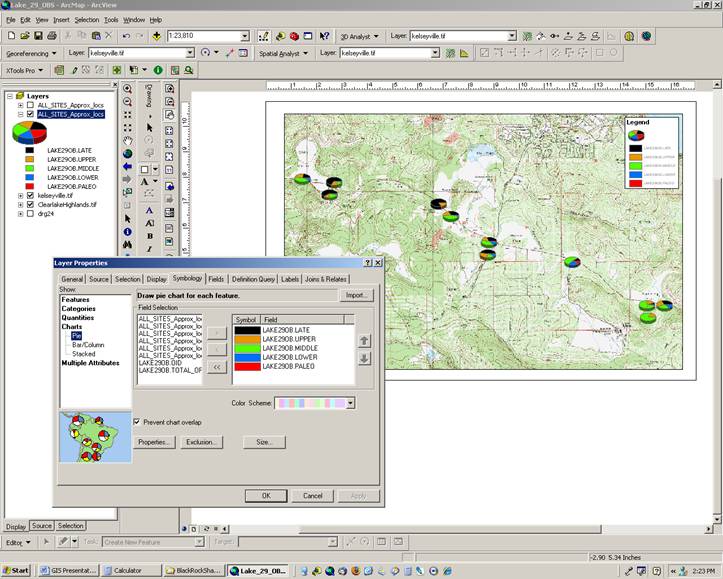Open the Editor menu dropdown
This screenshot has height=579, width=723.
[x=18, y=543]
